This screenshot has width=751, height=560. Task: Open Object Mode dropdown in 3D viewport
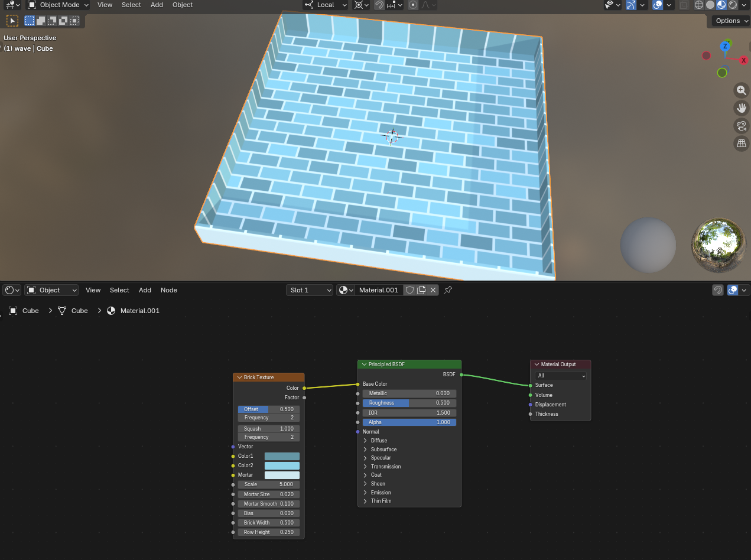click(x=58, y=5)
